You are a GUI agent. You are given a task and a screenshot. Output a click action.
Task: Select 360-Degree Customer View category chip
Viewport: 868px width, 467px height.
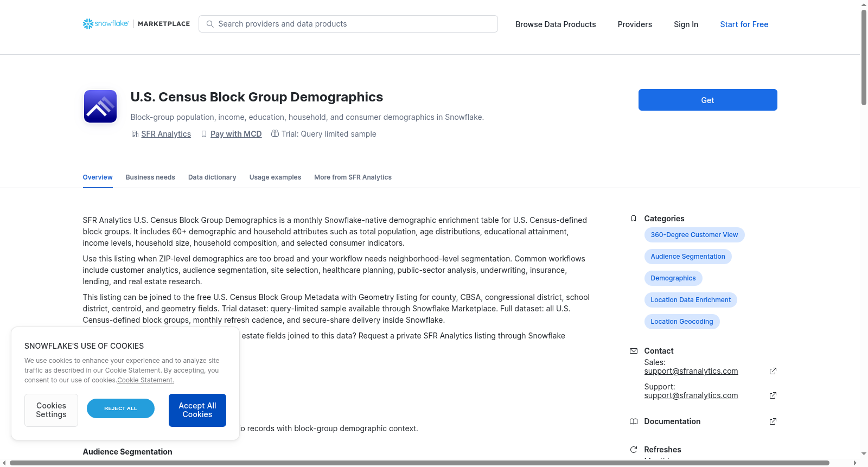pyautogui.click(x=694, y=235)
